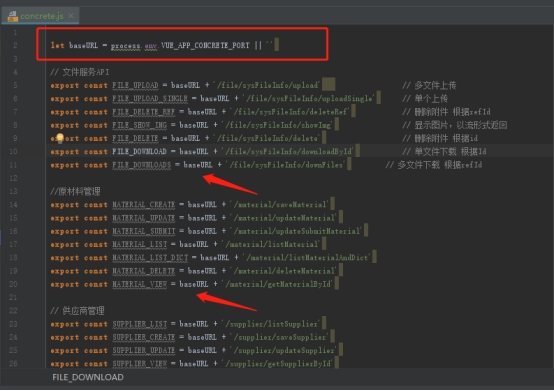Click the MATERIAL_LIST constant on line 17
Image resolution: width=554 pixels, height=391 pixels.
pyautogui.click(x=140, y=244)
